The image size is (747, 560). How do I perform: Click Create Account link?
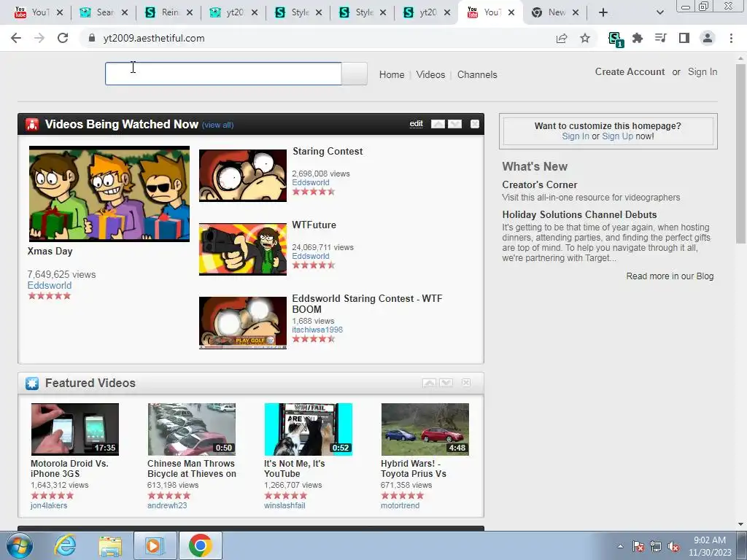click(630, 72)
